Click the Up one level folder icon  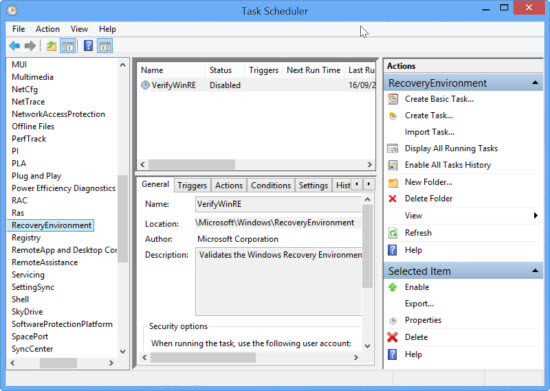(x=51, y=46)
